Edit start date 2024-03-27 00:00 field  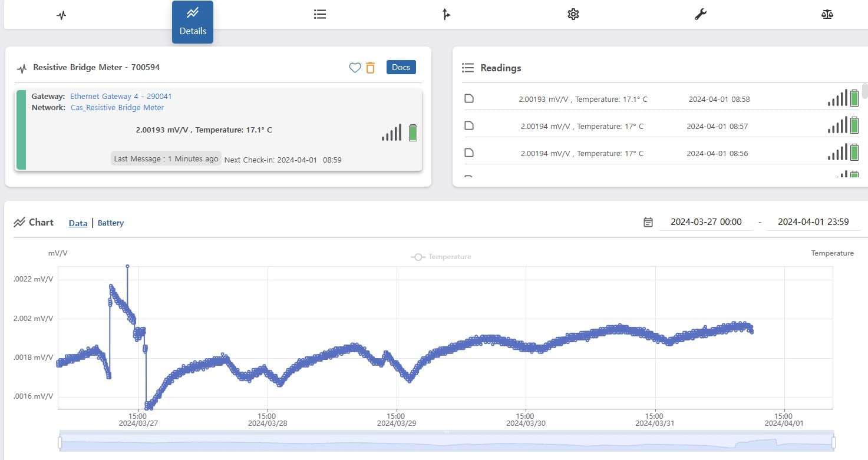[706, 222]
